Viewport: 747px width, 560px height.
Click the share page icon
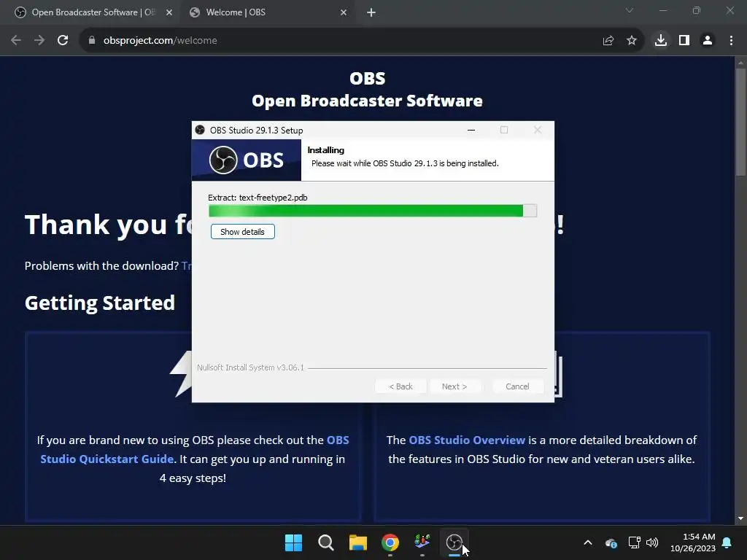pyautogui.click(x=608, y=41)
